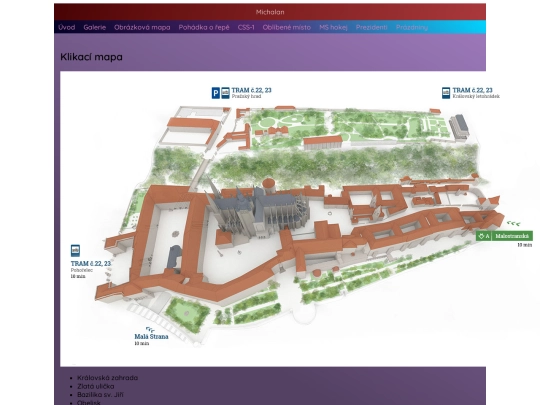Navigate to MS hokej page
540x405 pixels.
click(333, 28)
